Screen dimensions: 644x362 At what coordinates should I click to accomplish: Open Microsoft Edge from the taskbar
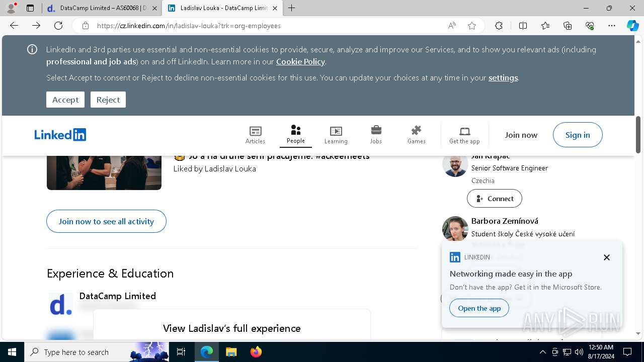(207, 352)
